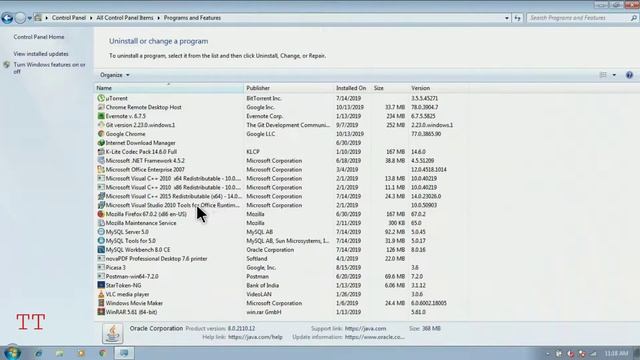The image size is (640, 360).
Task: Open the Organize dropdown menu
Action: 115,75
